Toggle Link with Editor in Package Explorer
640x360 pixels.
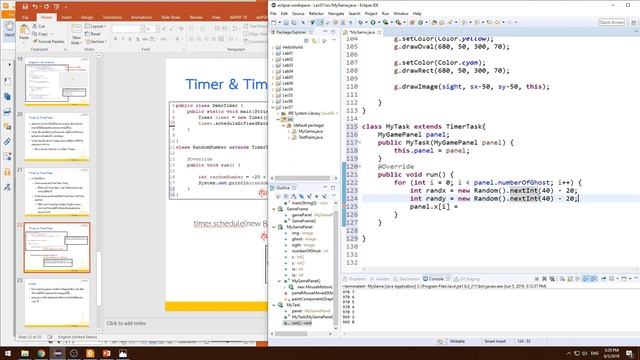pyautogui.click(x=314, y=41)
